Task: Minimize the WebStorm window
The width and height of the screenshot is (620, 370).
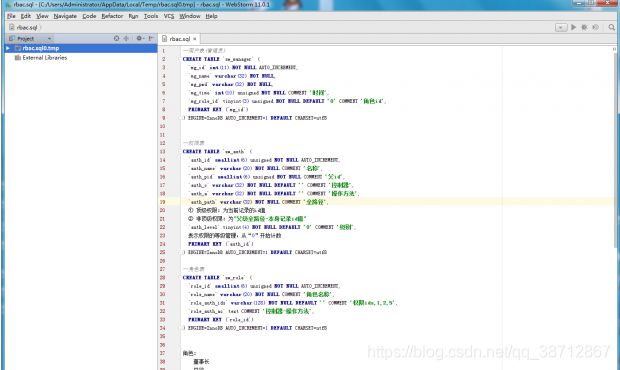Action: [x=579, y=3]
